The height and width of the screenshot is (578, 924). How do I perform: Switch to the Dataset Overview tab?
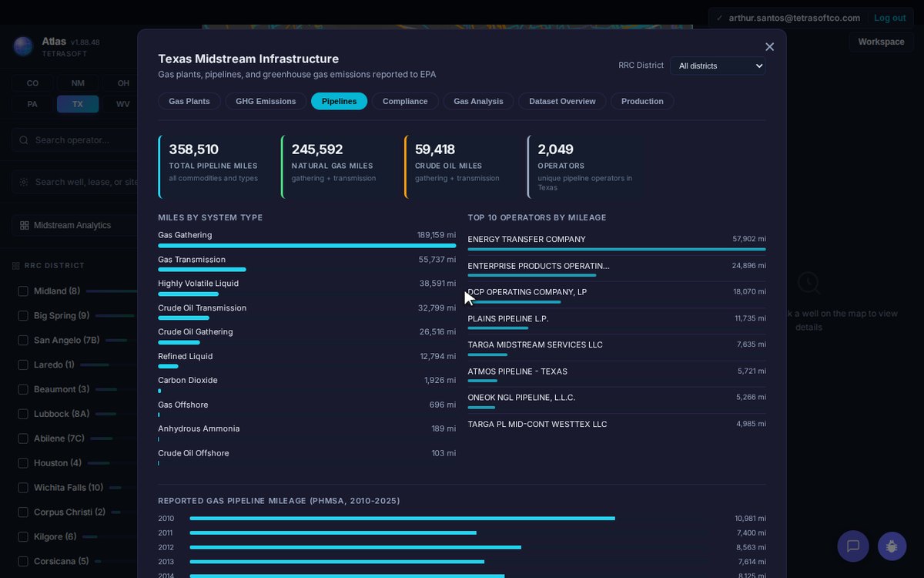coord(562,101)
